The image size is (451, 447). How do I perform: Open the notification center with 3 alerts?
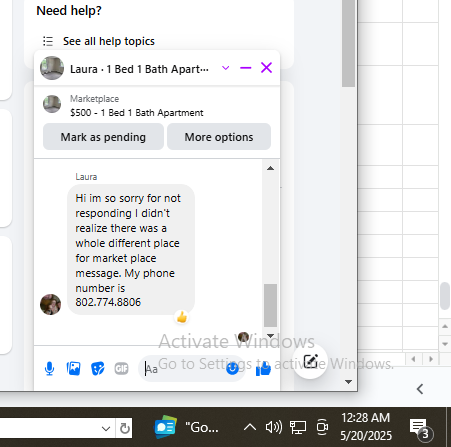(x=421, y=429)
